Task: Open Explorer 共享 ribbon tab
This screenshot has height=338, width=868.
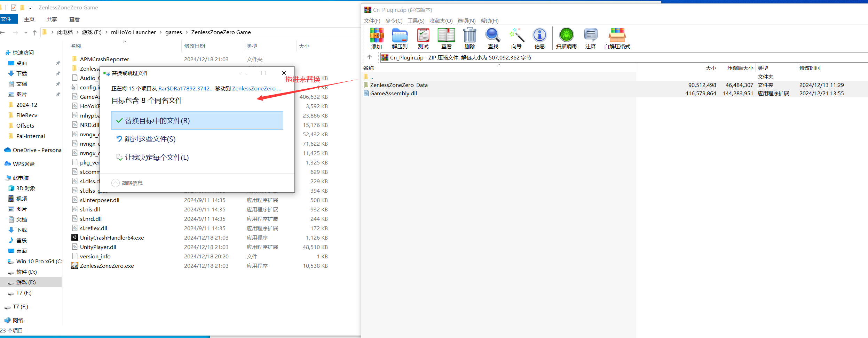Action: pos(52,19)
